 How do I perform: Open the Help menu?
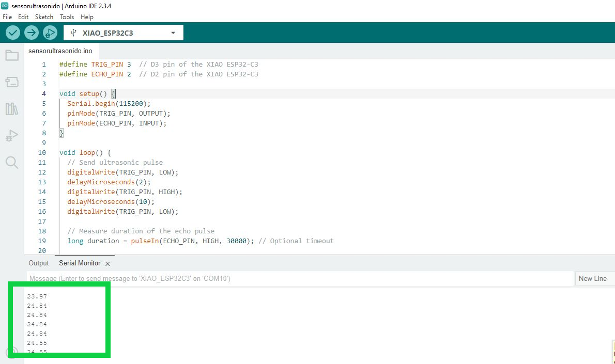pos(87,17)
